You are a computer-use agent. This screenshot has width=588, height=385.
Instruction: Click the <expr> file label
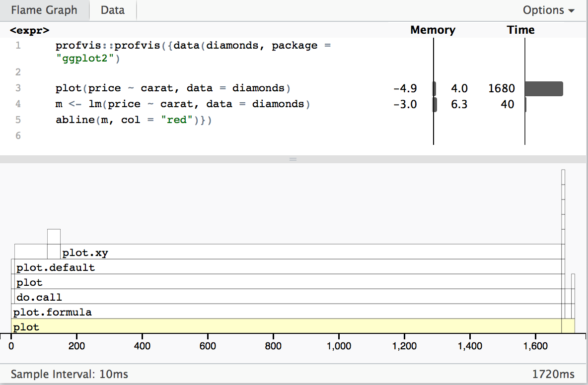click(30, 30)
